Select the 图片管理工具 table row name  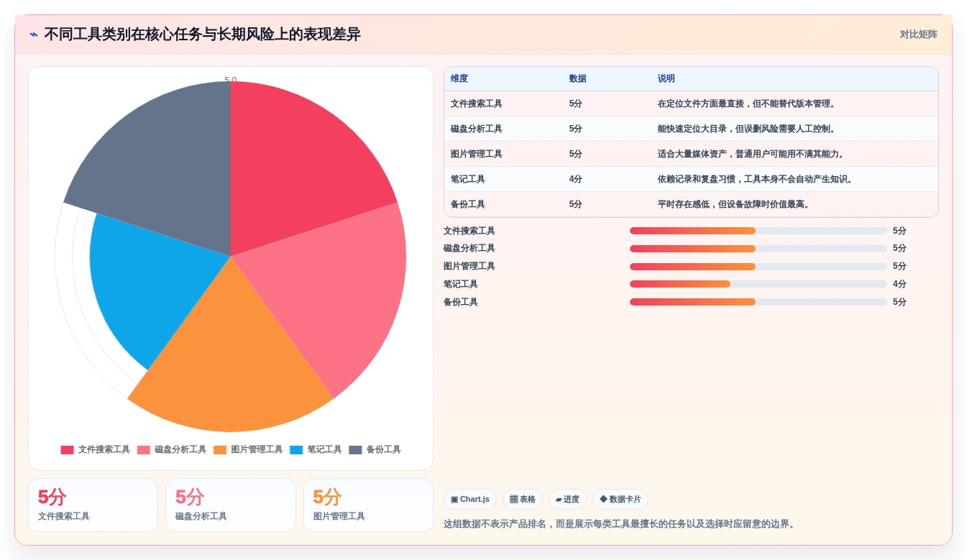coord(476,154)
